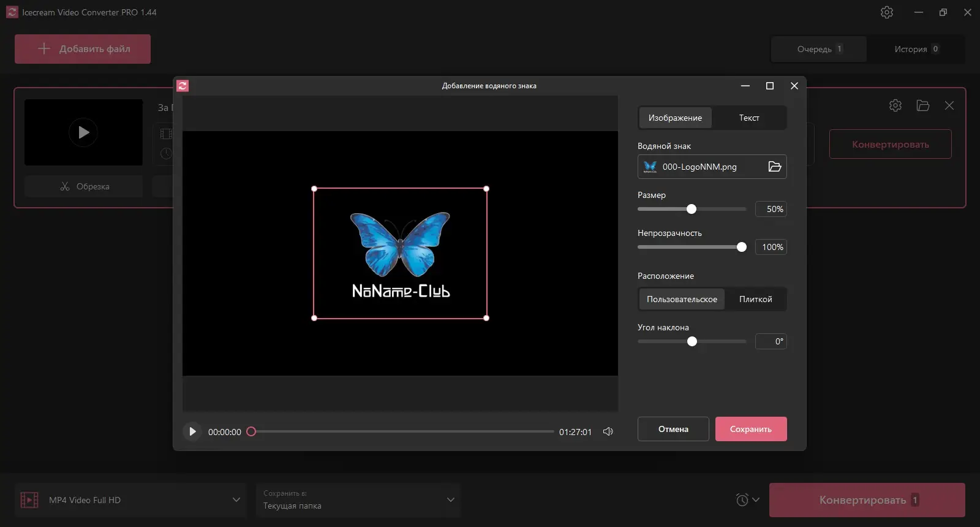Play the queued video thumbnail
Viewport: 980px width, 527px height.
point(83,132)
